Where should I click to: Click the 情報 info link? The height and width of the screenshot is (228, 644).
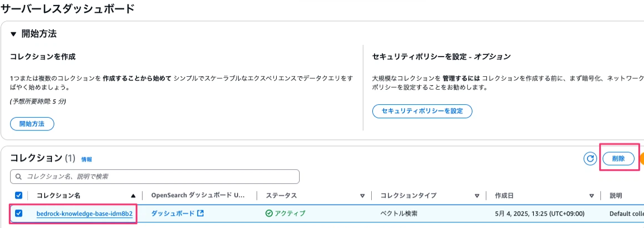click(x=87, y=159)
